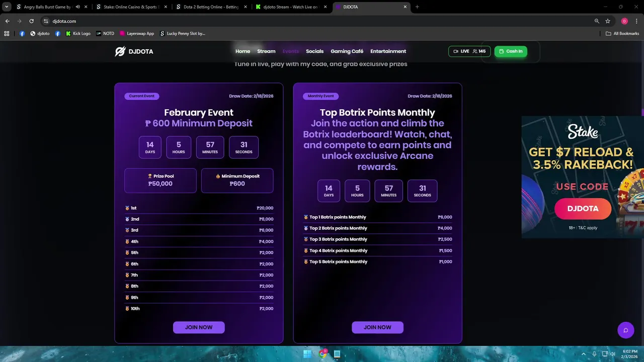Screen dimensions: 644x362
Task: Open the clock and date flyout
Action: tap(630, 354)
